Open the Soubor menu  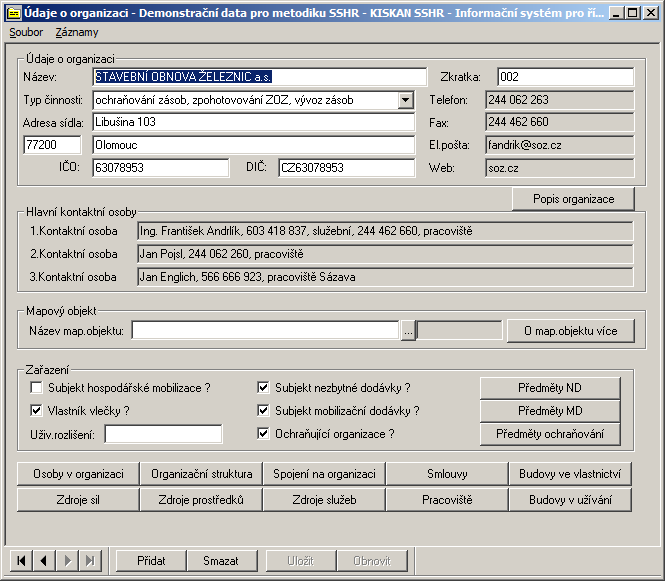[26, 32]
